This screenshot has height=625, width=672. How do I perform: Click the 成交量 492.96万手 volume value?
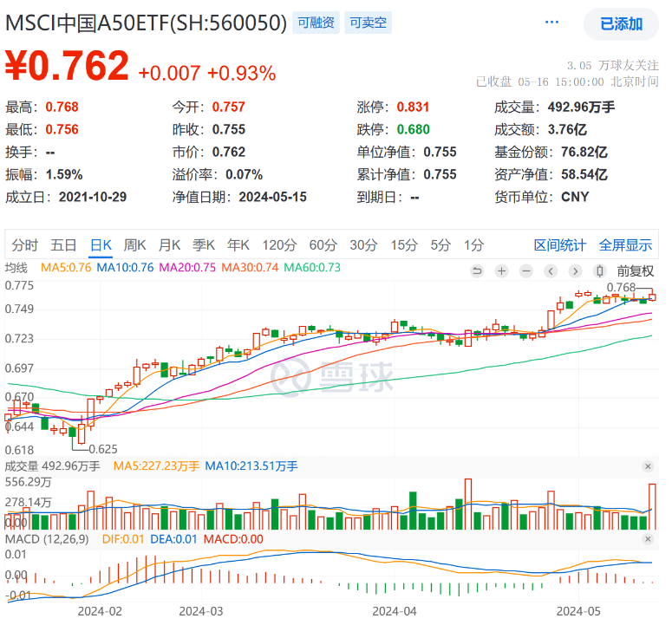tap(555, 107)
